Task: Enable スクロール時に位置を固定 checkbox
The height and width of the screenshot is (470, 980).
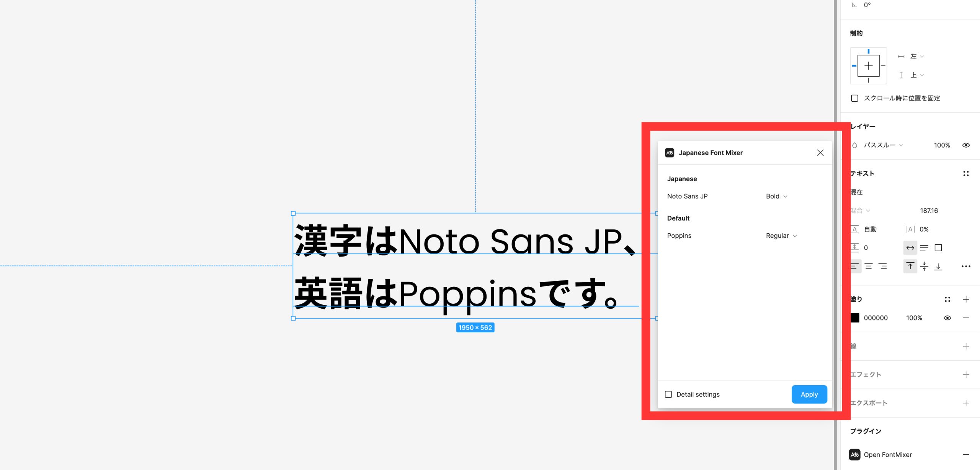Action: coord(854,98)
